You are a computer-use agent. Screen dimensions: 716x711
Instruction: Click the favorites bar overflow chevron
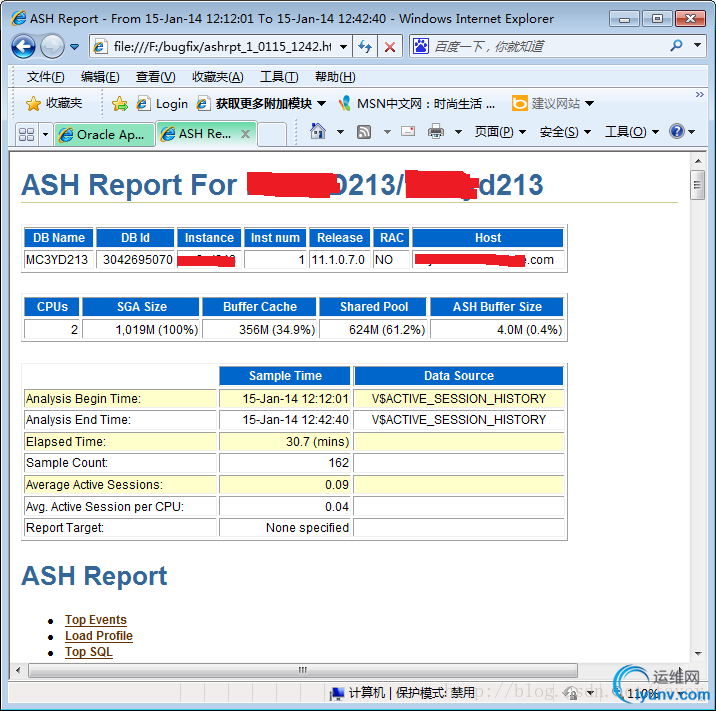(x=699, y=95)
